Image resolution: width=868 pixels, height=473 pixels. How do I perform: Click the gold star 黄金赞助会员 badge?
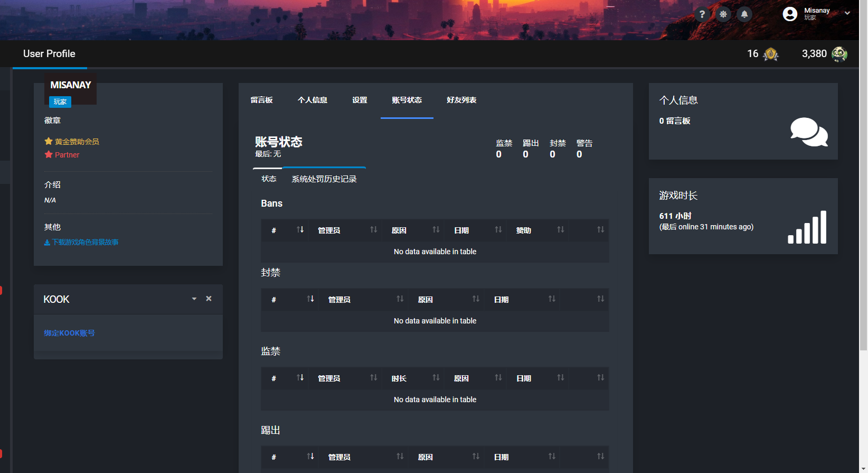tap(72, 142)
